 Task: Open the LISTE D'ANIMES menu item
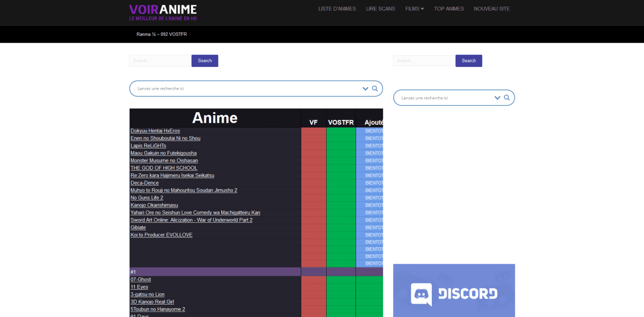(337, 8)
